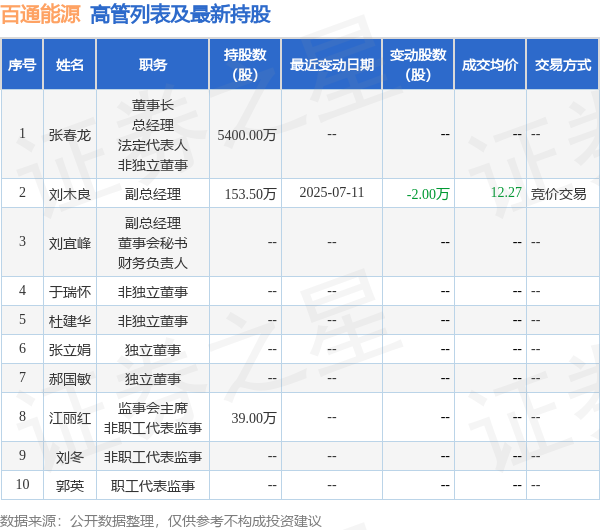Select the 持股数(股) column header
600x530 pixels.
(x=245, y=65)
